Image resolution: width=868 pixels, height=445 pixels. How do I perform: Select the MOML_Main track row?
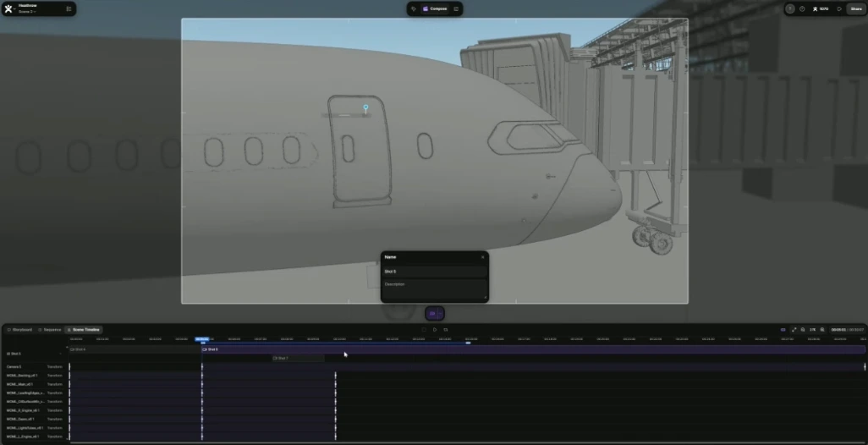35,384
